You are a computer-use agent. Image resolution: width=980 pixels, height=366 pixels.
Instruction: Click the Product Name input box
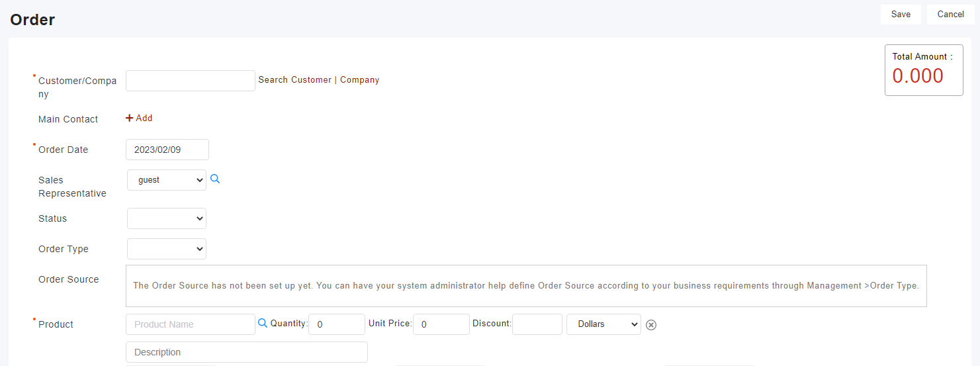click(191, 324)
